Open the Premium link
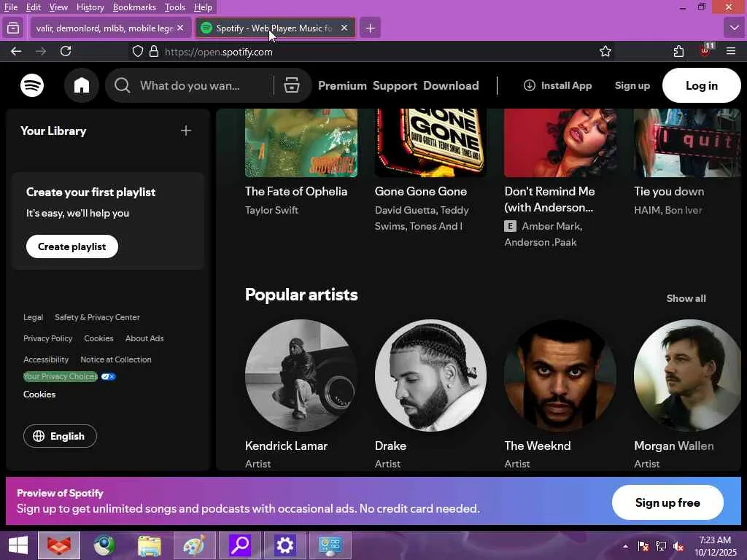Image resolution: width=747 pixels, height=560 pixels. [343, 86]
